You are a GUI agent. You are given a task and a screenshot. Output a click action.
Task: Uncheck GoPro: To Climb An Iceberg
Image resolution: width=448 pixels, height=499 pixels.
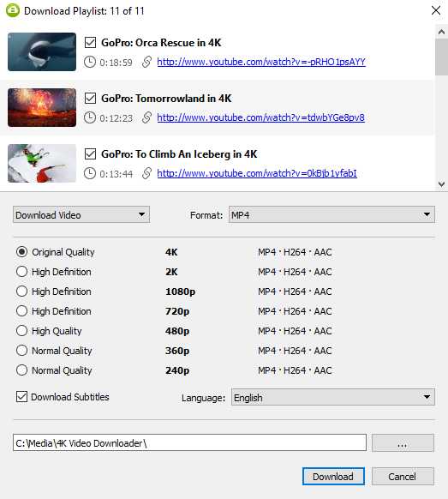tap(90, 154)
